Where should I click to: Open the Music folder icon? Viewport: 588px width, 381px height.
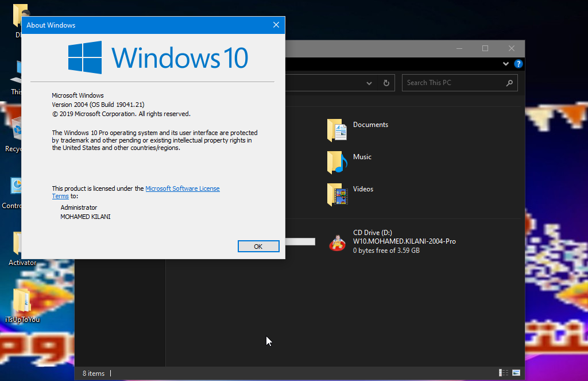pos(337,162)
